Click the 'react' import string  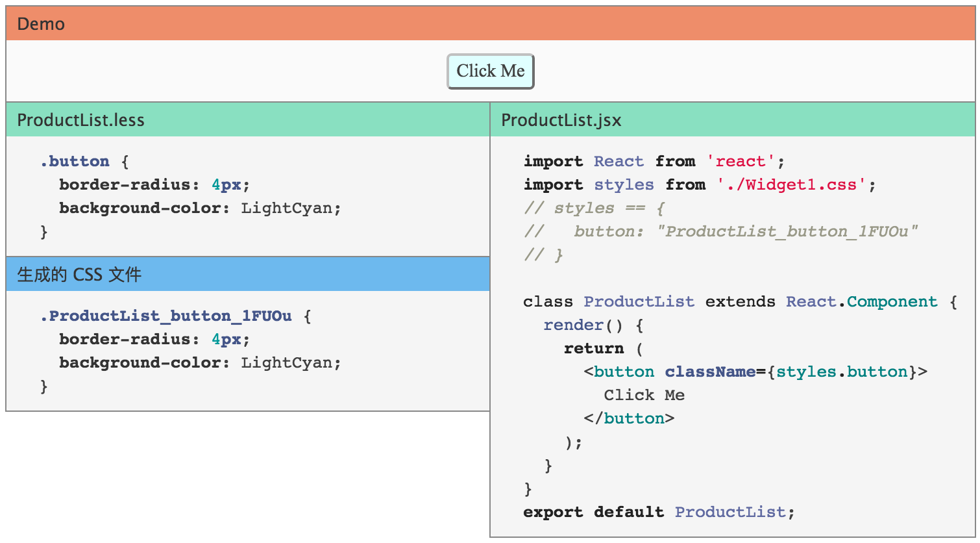[741, 162]
